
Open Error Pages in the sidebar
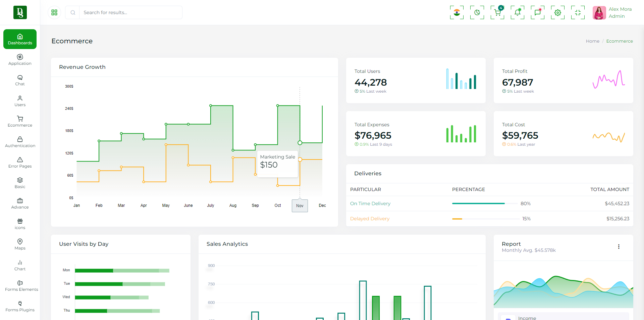point(20,162)
